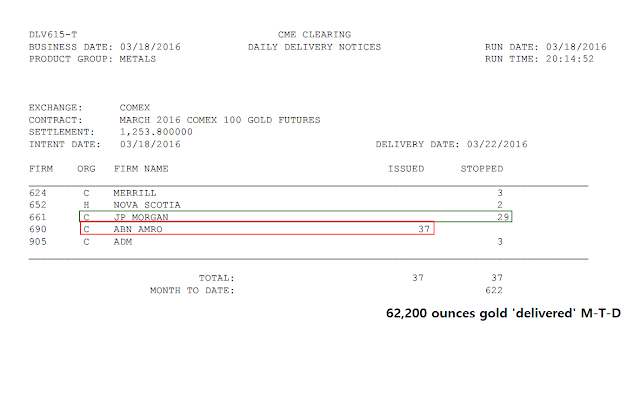Image resolution: width=640 pixels, height=396 pixels.
Task: Click the ABN AMRO firm name
Action: point(138,229)
